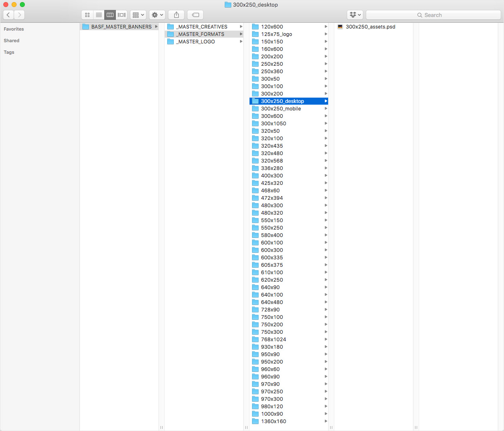Click the Edit Tags button
The image size is (504, 431).
click(195, 15)
